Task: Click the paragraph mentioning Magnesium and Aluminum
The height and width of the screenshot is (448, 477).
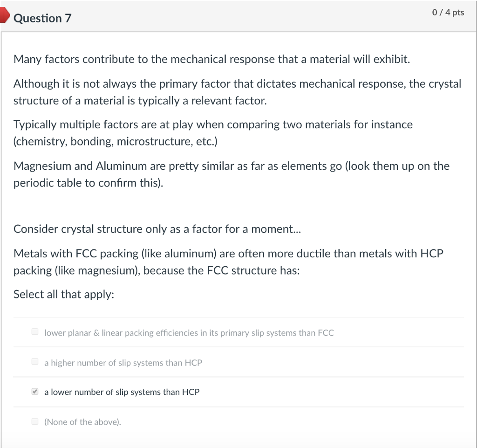Action: click(x=232, y=174)
